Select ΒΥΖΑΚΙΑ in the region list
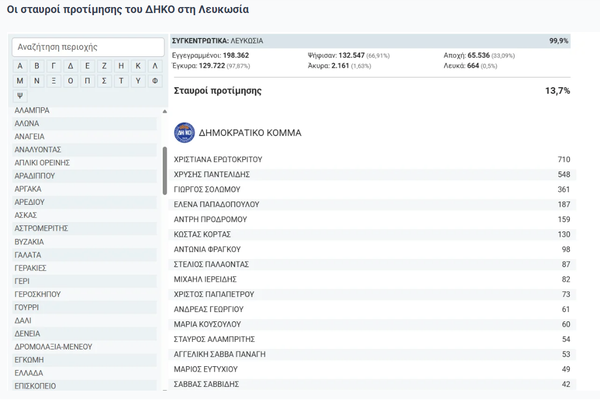Viewport: 600px width, 402px height. tap(85, 242)
